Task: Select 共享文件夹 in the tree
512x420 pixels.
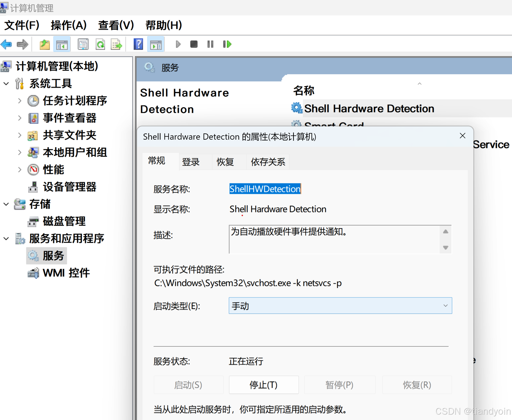Action: point(70,135)
